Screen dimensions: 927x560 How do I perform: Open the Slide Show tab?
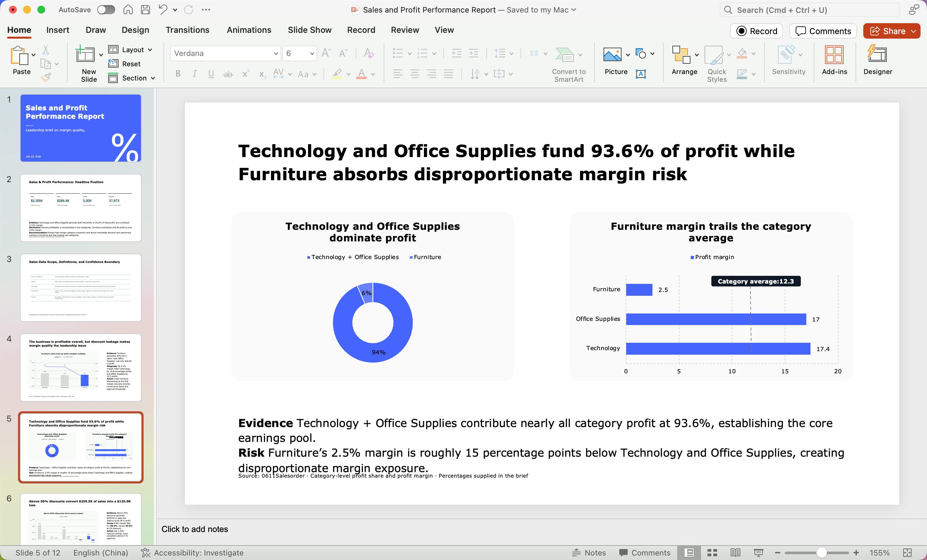(309, 30)
